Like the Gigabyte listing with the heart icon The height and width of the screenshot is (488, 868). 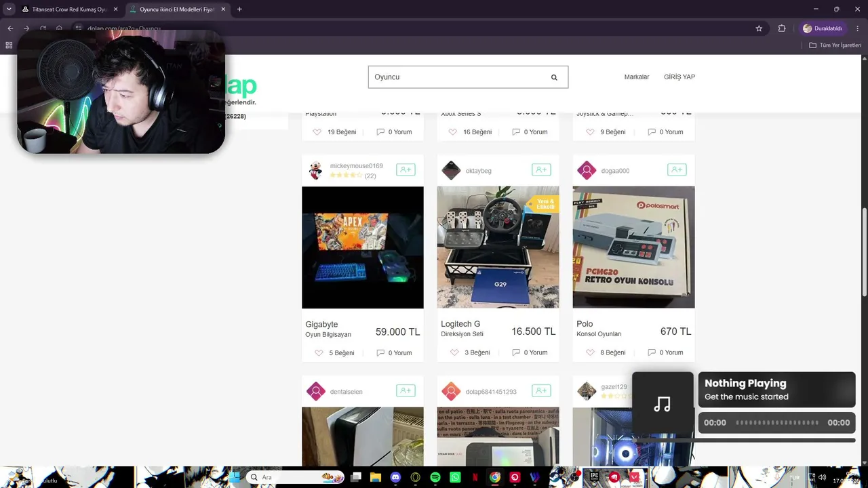click(x=319, y=352)
